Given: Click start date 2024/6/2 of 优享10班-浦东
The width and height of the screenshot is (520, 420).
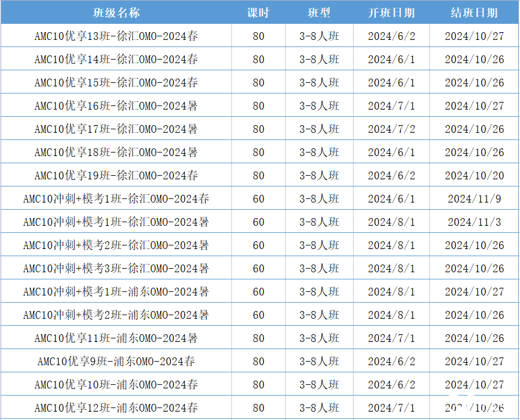Looking at the screenshot, I should coord(391,385).
